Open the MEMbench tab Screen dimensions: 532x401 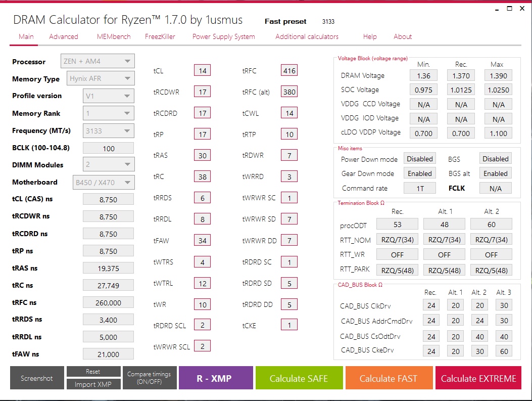114,37
